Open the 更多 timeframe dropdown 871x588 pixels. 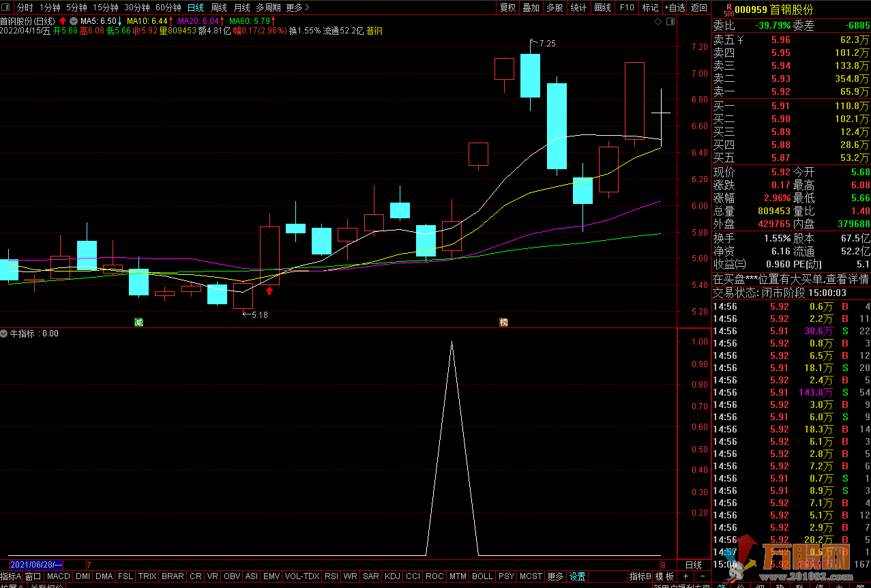[297, 8]
